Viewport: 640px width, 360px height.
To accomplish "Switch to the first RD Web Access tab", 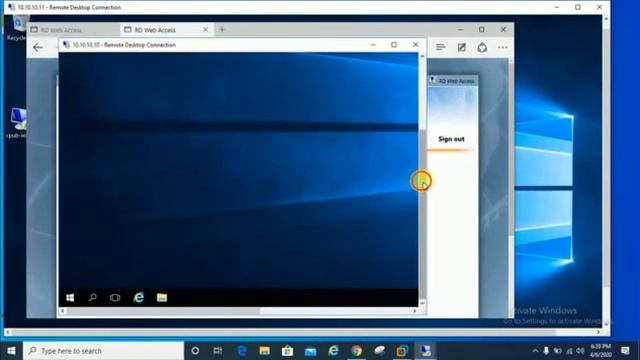I will coord(73,30).
